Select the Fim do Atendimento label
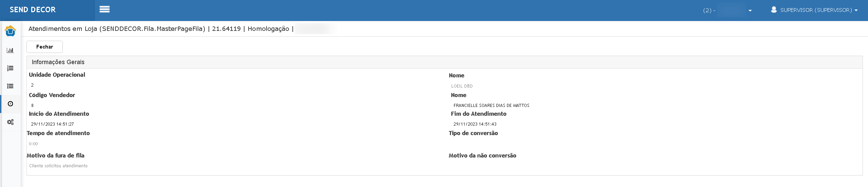Screen dimensions: 868x187 pyautogui.click(x=478, y=114)
